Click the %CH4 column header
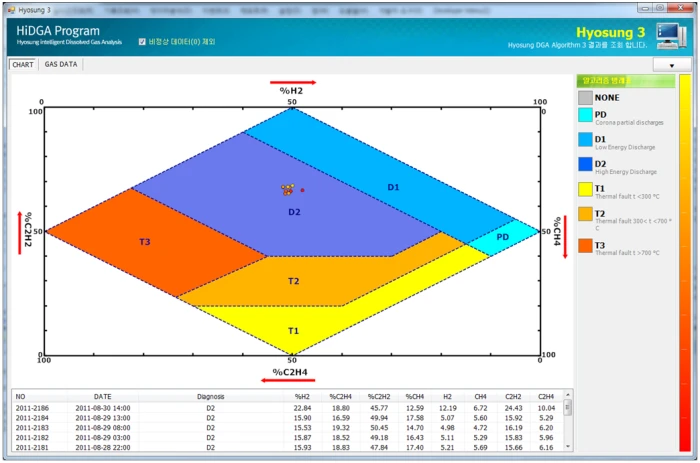 pyautogui.click(x=415, y=396)
